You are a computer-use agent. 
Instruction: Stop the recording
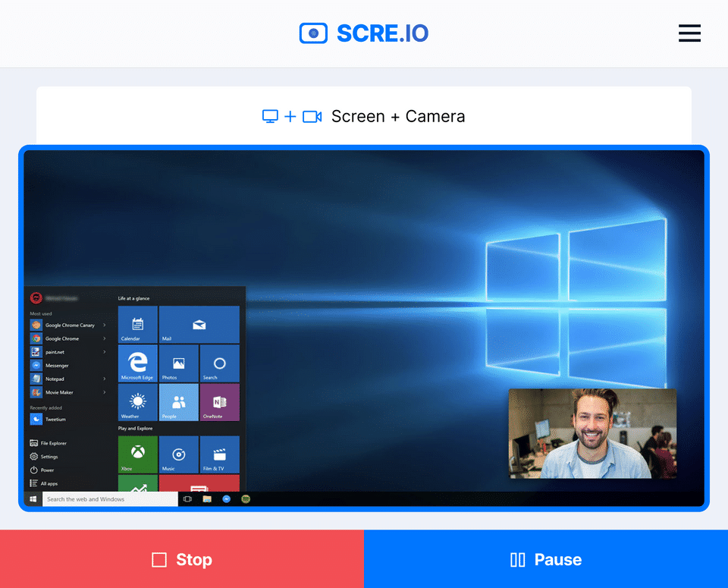[x=182, y=559]
